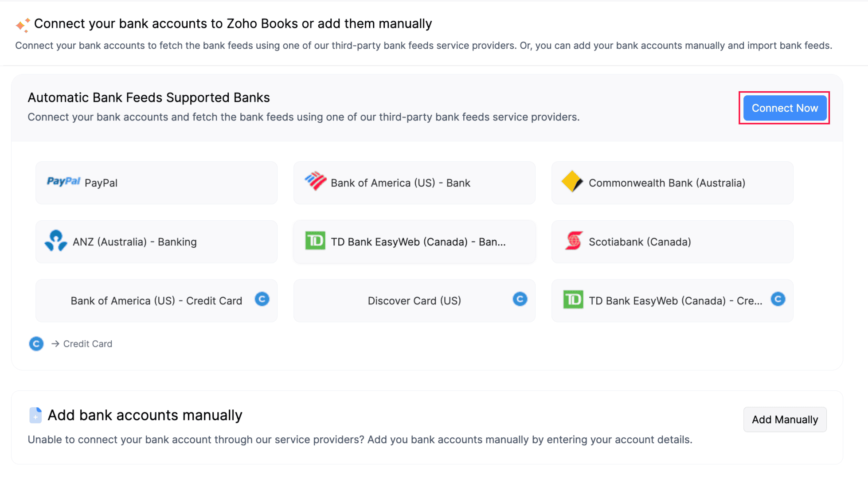Click the Add Manually button
The image size is (868, 487).
785,420
